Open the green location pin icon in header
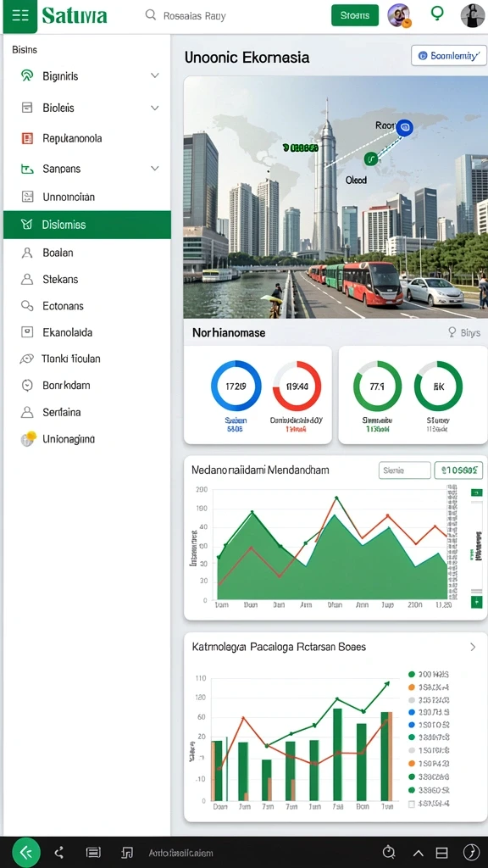The width and height of the screenshot is (488, 868). (x=437, y=14)
